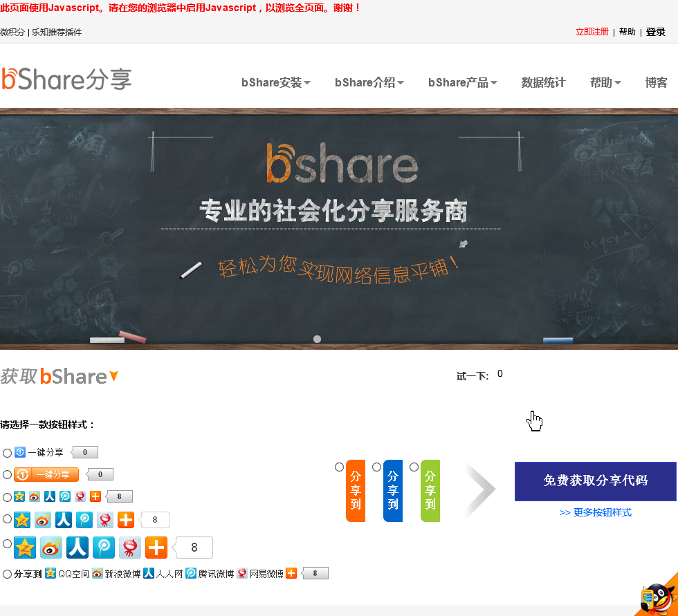Open the bShare产品 dropdown menu
This screenshot has width=678, height=616.
click(463, 82)
